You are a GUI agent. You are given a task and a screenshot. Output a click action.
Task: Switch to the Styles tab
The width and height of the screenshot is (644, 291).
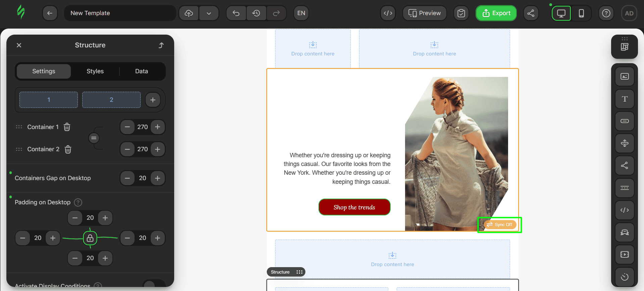tap(95, 71)
